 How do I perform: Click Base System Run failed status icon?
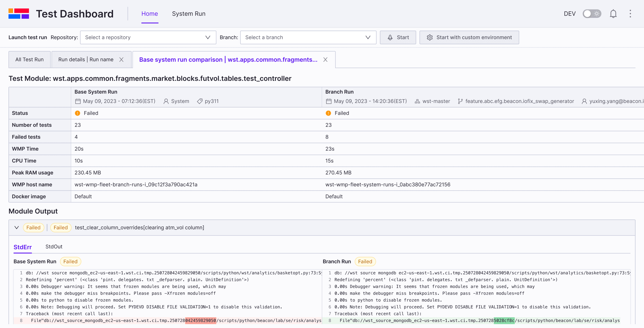pyautogui.click(x=78, y=113)
